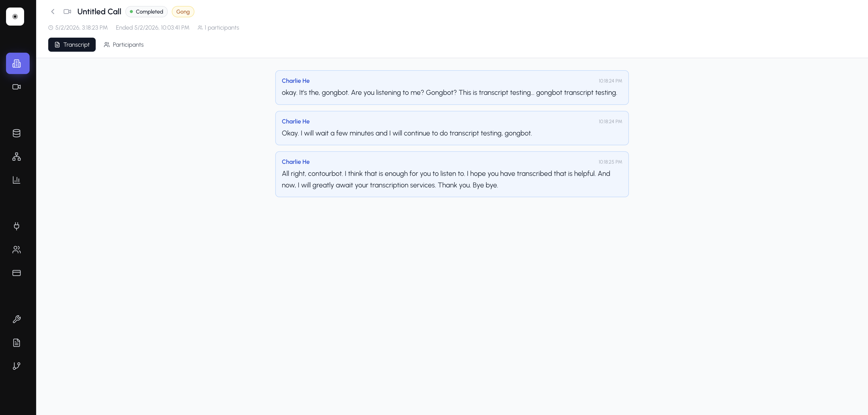Click Charlie He on the 'Okay. I will wait' message

(x=296, y=121)
